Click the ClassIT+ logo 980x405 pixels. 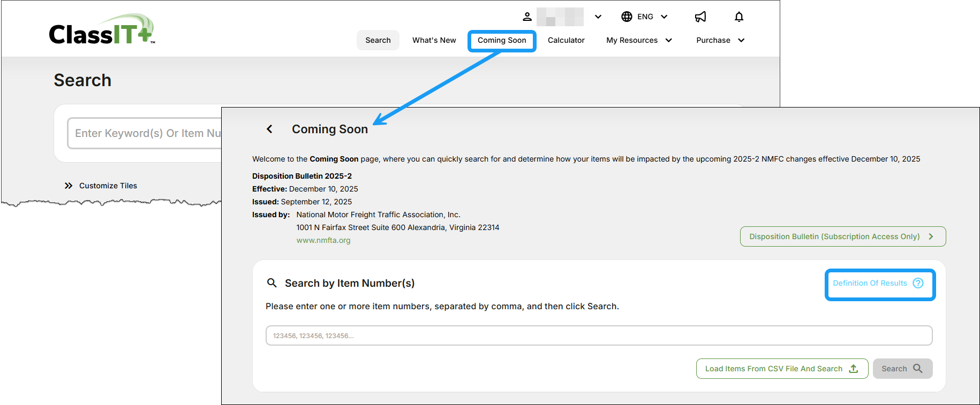click(x=101, y=30)
